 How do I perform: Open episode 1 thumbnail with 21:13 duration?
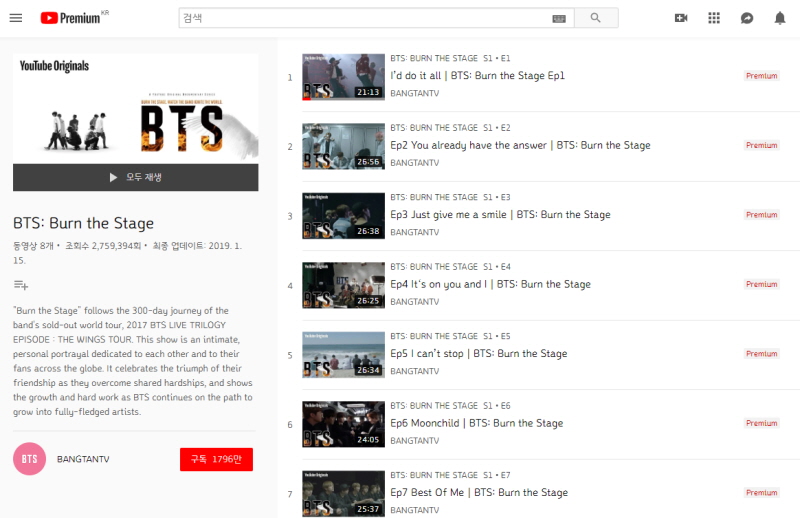pos(343,77)
